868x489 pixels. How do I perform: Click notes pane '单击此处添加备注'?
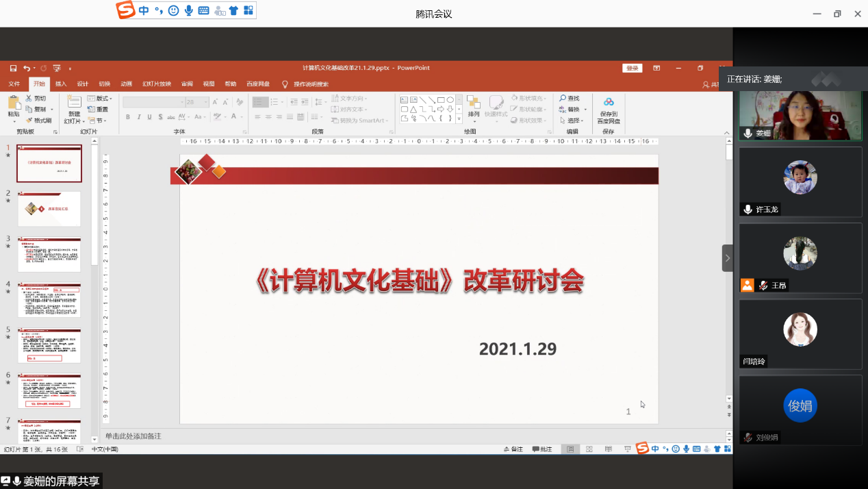pyautogui.click(x=133, y=436)
